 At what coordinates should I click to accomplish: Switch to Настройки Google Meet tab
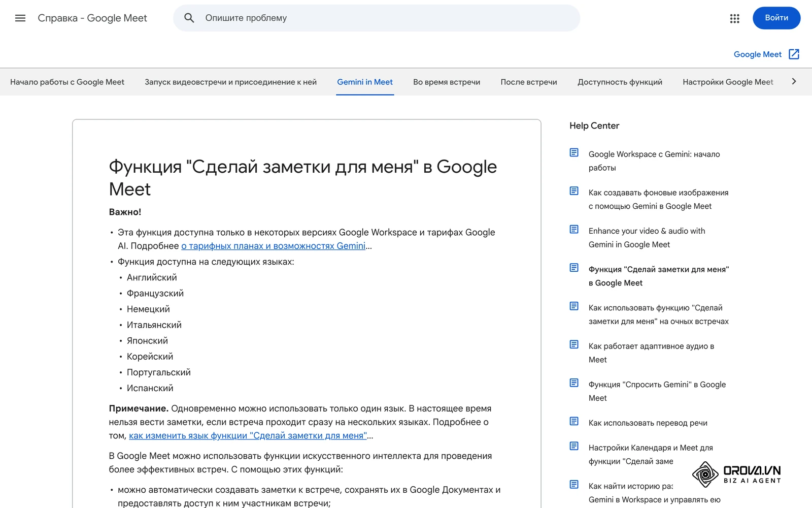(728, 82)
